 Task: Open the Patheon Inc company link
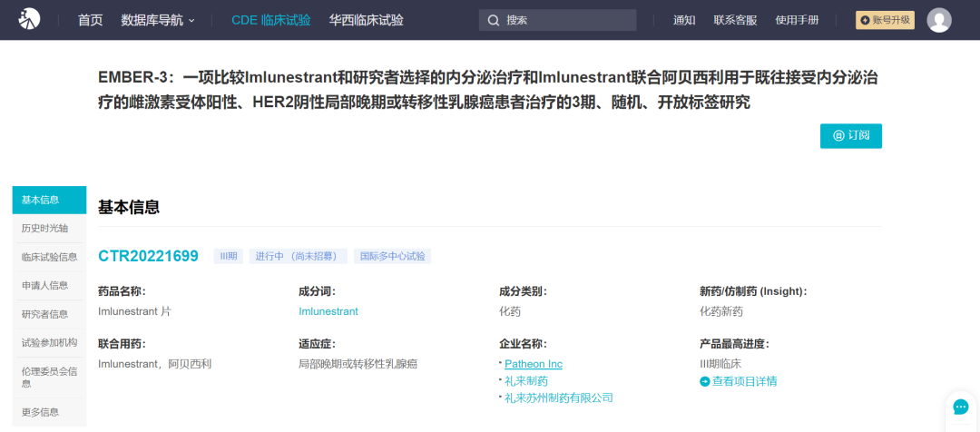pyautogui.click(x=534, y=364)
